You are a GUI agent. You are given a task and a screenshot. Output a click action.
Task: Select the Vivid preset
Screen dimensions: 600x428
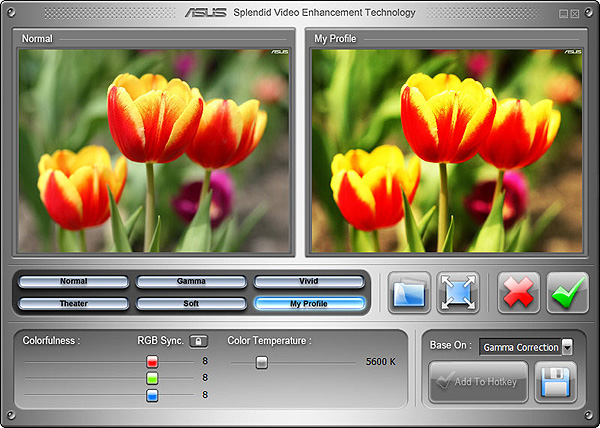coord(309,282)
